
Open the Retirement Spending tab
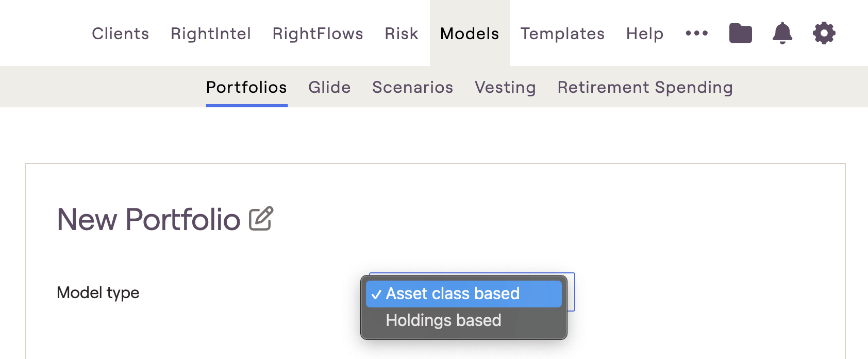645,87
